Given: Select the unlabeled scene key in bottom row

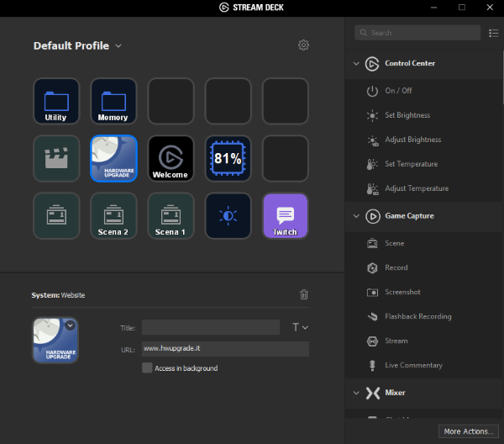Looking at the screenshot, I should click(56, 215).
